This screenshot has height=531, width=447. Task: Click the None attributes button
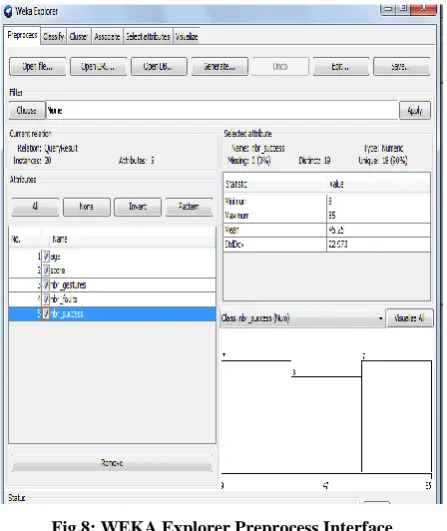(x=87, y=207)
